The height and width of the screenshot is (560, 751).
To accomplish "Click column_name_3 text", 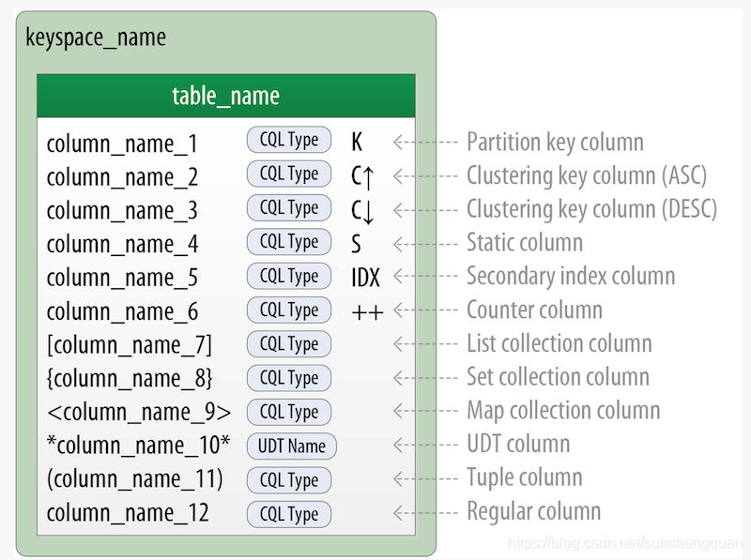I will point(122,211).
